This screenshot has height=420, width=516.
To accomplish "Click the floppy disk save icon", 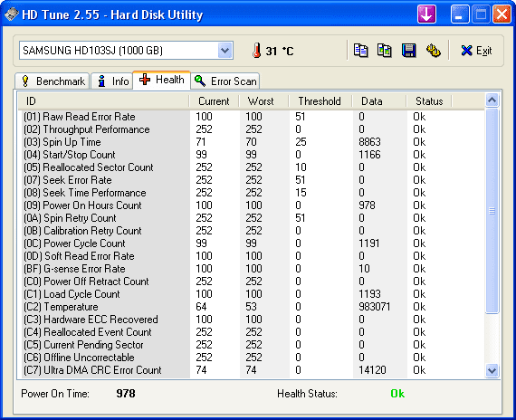I will click(408, 51).
